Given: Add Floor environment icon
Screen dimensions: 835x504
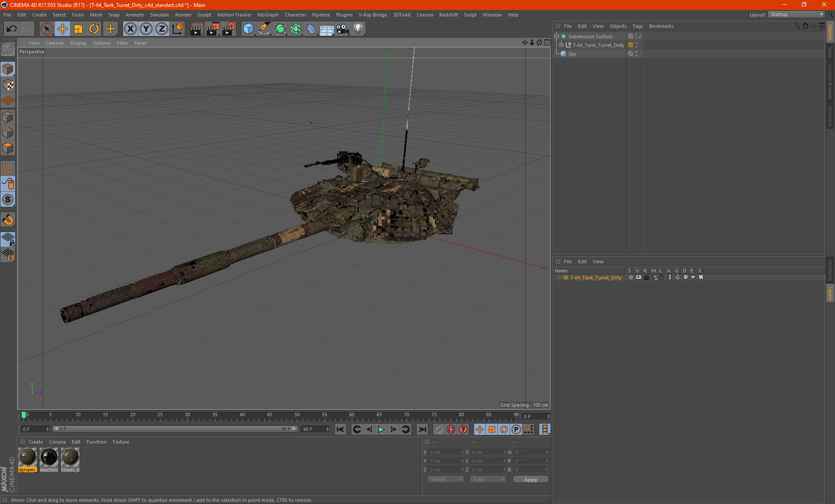Looking at the screenshot, I should [x=327, y=29].
